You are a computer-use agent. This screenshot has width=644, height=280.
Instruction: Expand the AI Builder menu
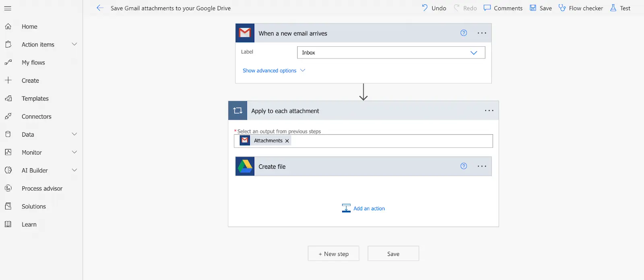(x=74, y=170)
